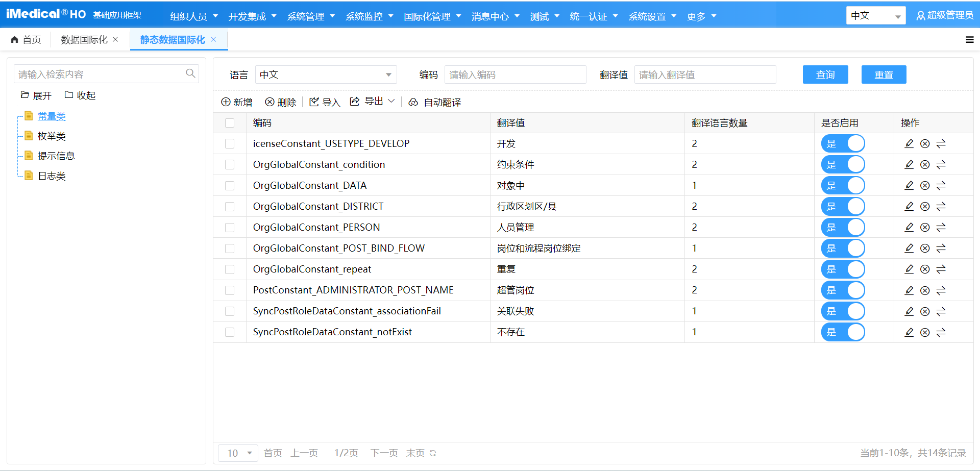Switch to the 首页 home tab
This screenshot has height=471, width=980.
pos(26,40)
